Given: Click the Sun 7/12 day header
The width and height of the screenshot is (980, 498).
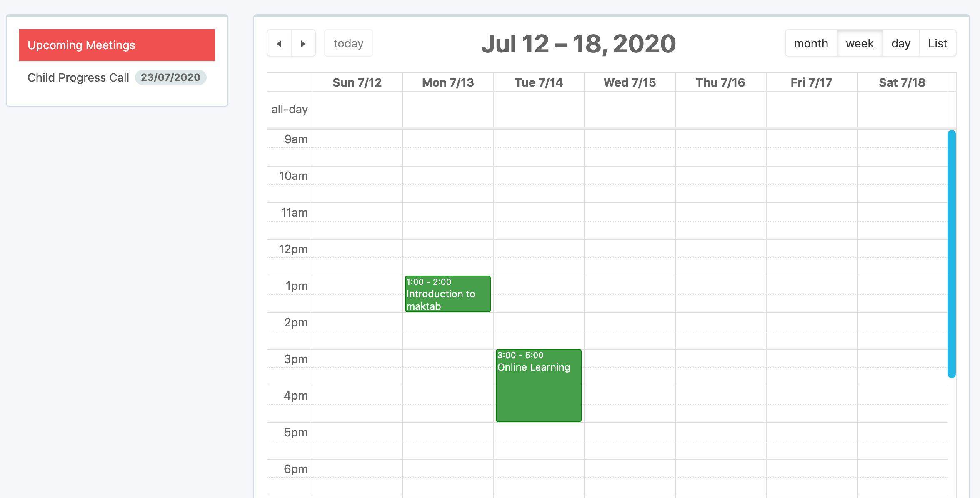Looking at the screenshot, I should click(357, 82).
